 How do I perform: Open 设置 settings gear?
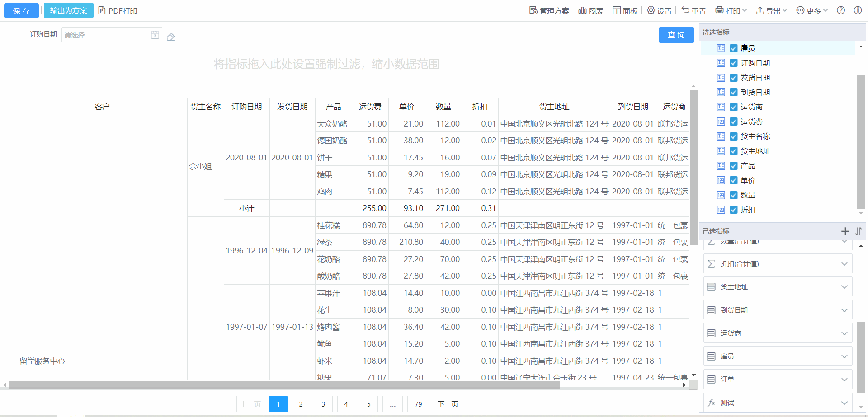659,10
